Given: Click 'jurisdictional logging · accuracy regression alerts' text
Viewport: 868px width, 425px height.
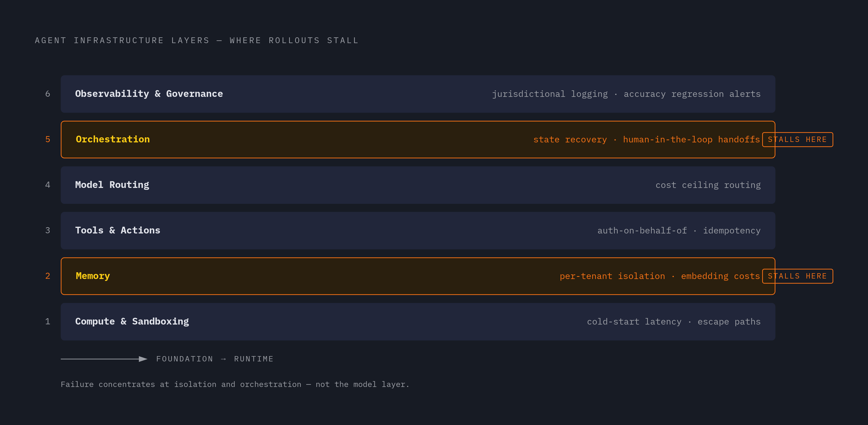Looking at the screenshot, I should [626, 94].
